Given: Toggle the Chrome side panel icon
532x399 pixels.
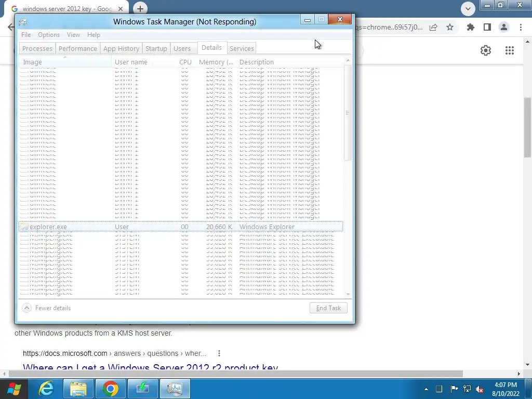Looking at the screenshot, I should pos(487,27).
